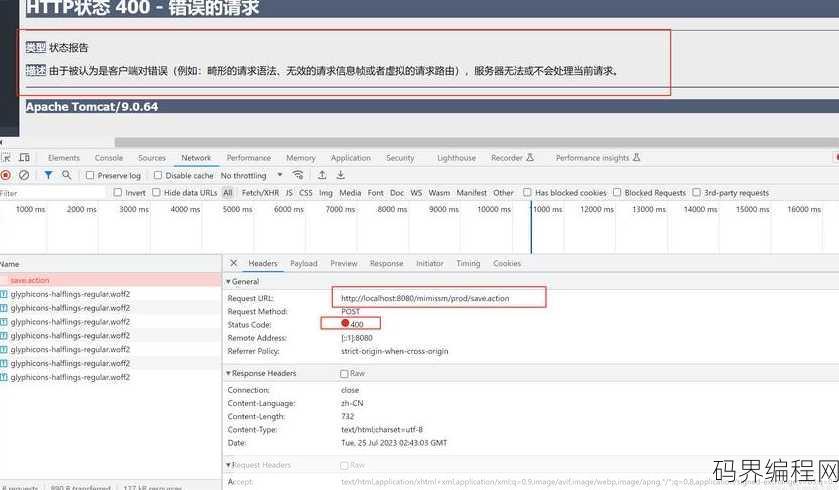Check 3rd-party requests
Viewport: 839px width, 490px height.
697,193
